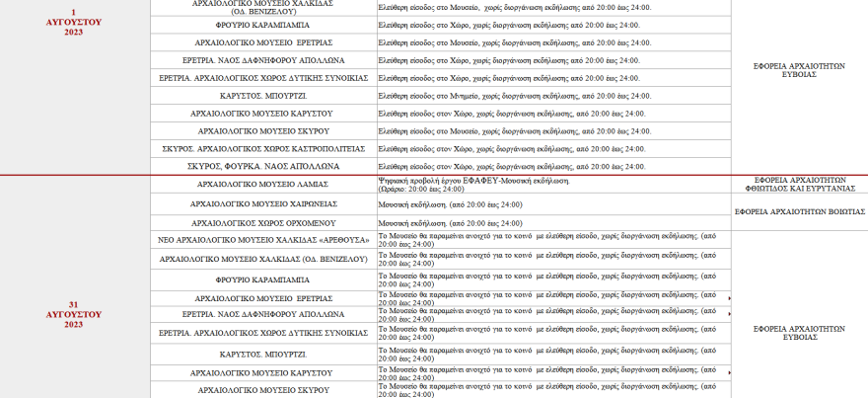This screenshot has width=868, height=398.
Task: Select 'ΕΦΟΡΕΙΑ ΑΡΧΑΙΟΤΗΤΩΝ ΕΥΒΟΙΑΣ' cell in 31 August section
Action: click(x=800, y=332)
